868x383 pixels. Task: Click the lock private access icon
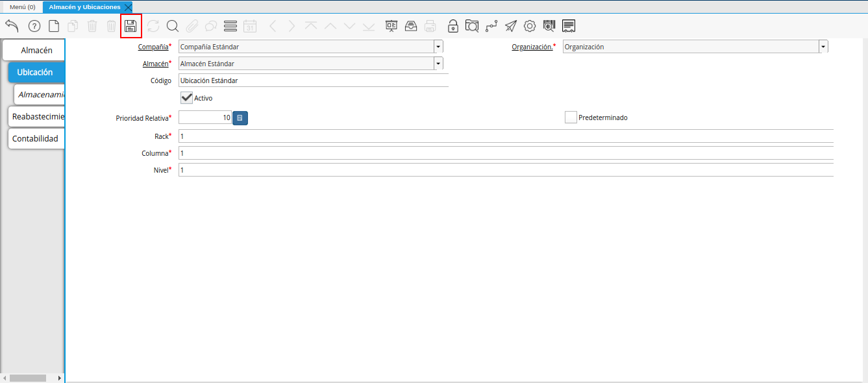[x=453, y=26]
